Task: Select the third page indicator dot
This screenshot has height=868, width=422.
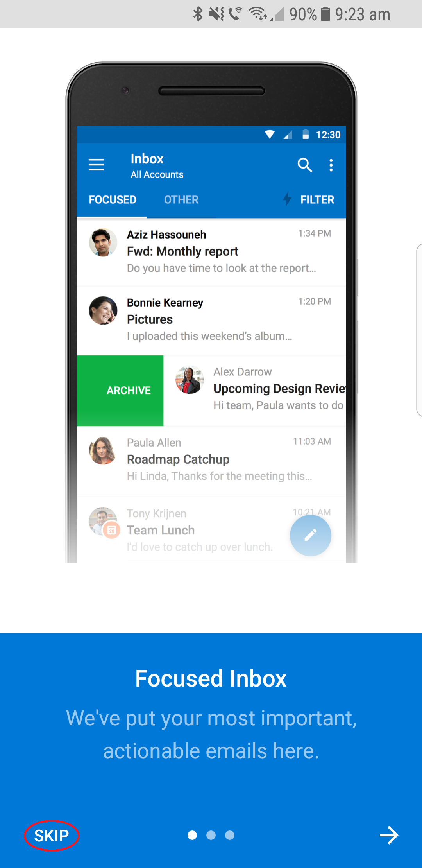Action: click(230, 836)
